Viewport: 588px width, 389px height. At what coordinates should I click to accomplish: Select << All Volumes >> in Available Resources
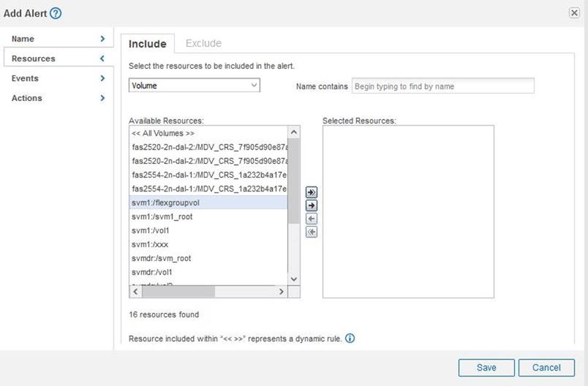click(x=163, y=133)
